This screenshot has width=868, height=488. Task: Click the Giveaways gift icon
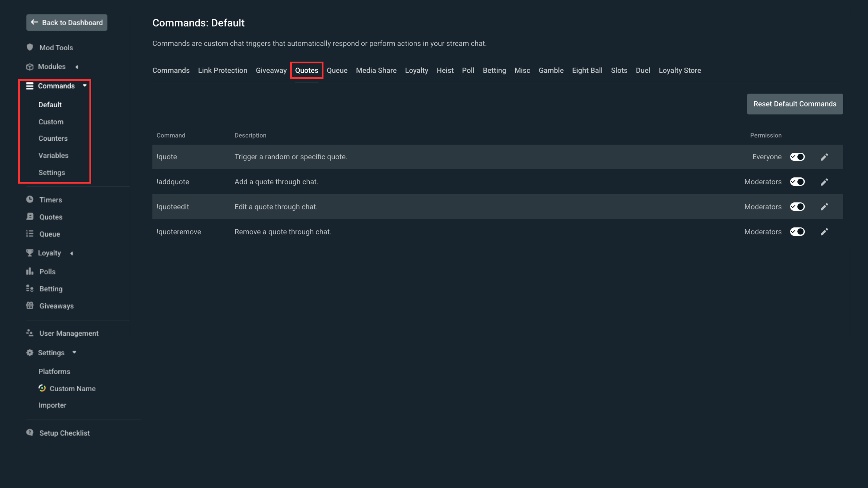point(30,306)
